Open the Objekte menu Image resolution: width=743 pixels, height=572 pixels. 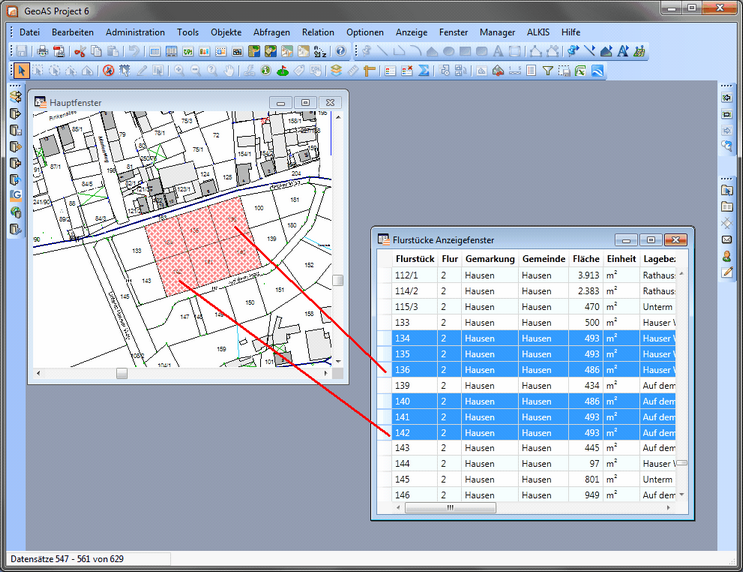tap(226, 32)
